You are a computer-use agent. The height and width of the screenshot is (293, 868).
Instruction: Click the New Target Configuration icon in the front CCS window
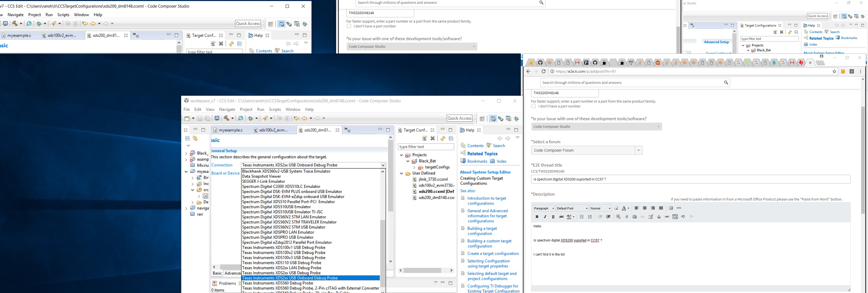pyautogui.click(x=425, y=138)
